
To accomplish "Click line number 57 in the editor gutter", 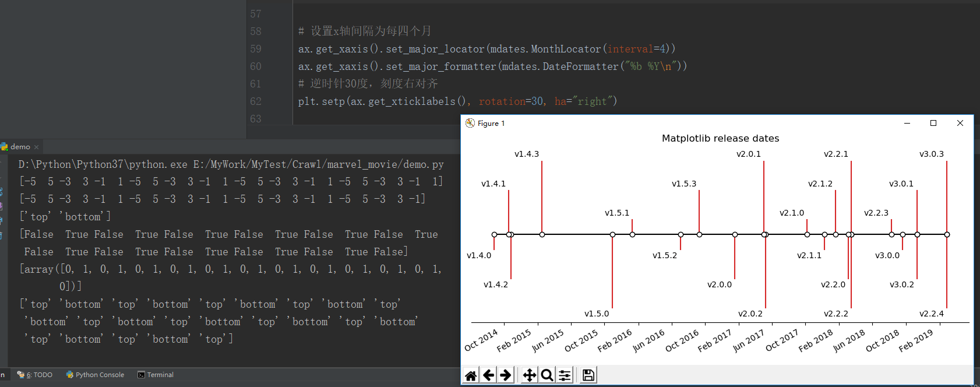I will point(256,14).
